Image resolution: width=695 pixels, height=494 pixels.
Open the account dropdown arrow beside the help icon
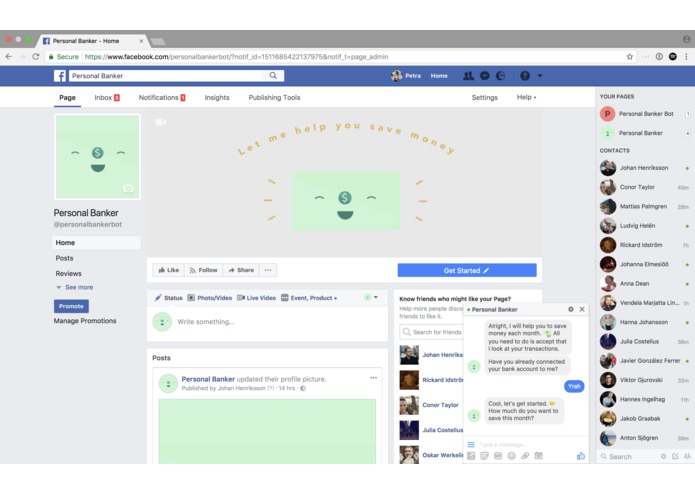[x=540, y=76]
